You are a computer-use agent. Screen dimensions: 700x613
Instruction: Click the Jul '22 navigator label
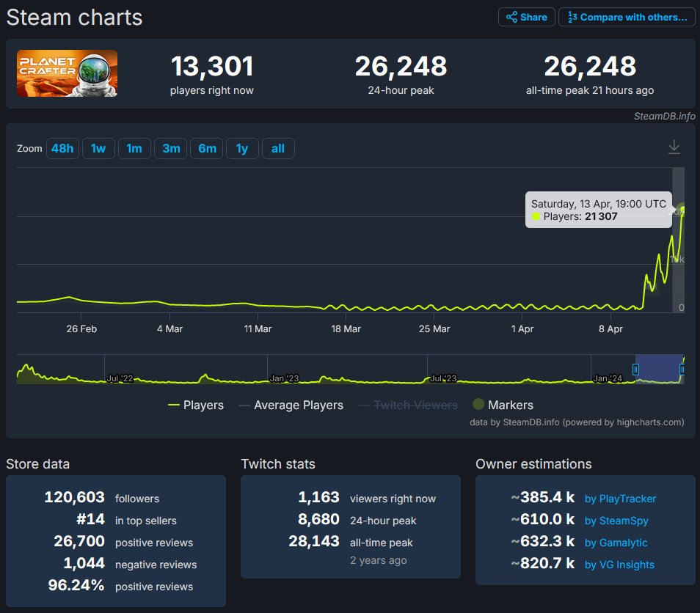120,378
